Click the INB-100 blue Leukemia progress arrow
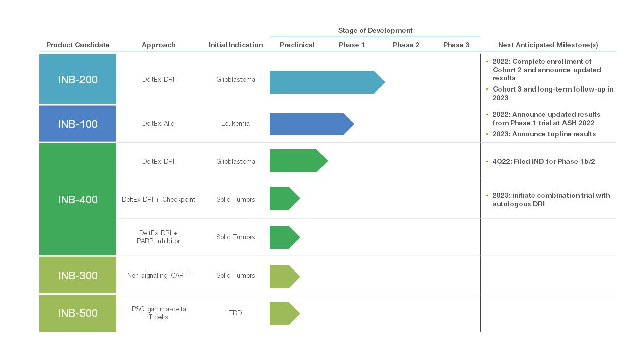644x362 pixels. [311, 124]
